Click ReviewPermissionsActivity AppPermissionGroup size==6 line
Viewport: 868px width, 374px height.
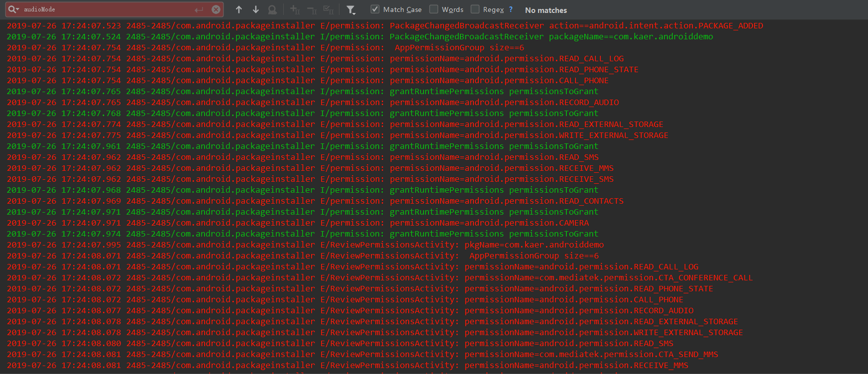click(303, 255)
